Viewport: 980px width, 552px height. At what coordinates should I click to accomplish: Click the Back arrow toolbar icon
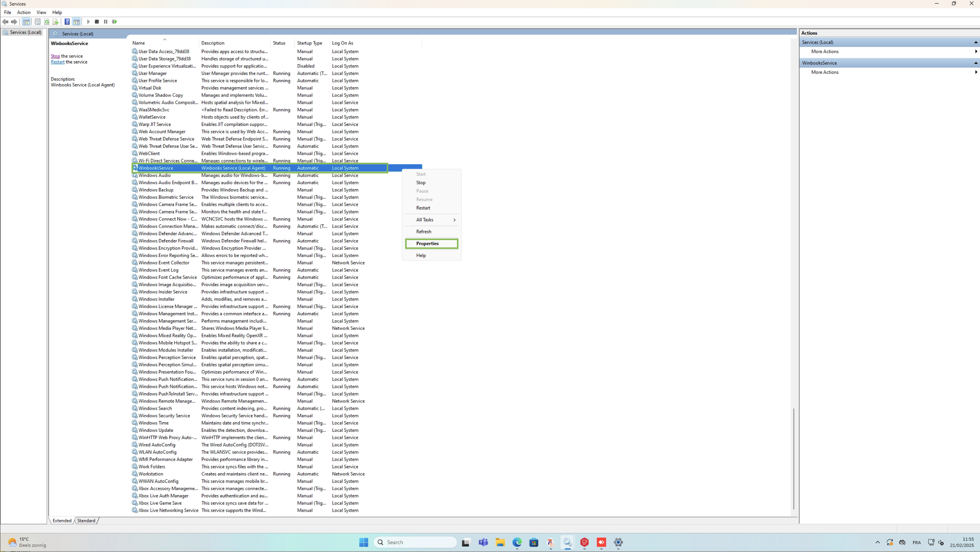click(5, 22)
